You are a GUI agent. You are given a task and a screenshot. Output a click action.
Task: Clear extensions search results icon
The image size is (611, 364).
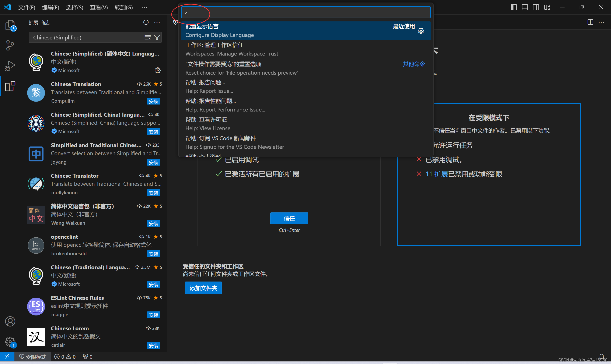click(x=147, y=38)
